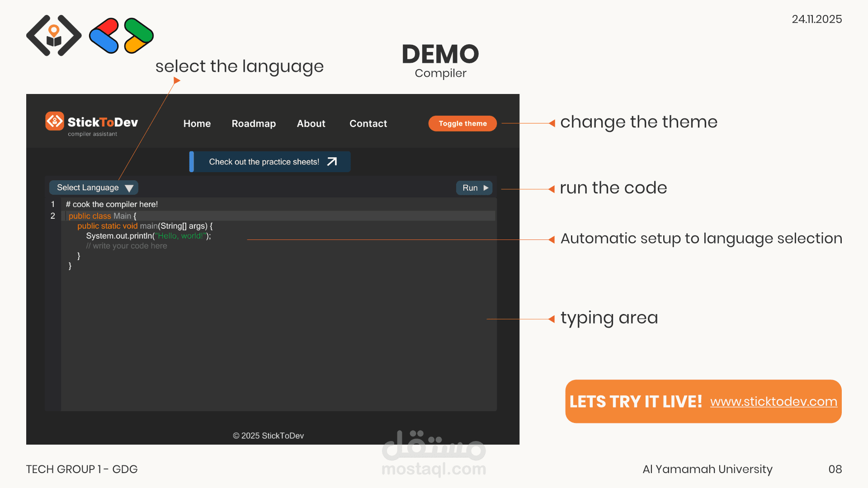Click the StickToDev logo icon in navbar
Image resolution: width=868 pixels, height=488 pixels.
(x=55, y=121)
